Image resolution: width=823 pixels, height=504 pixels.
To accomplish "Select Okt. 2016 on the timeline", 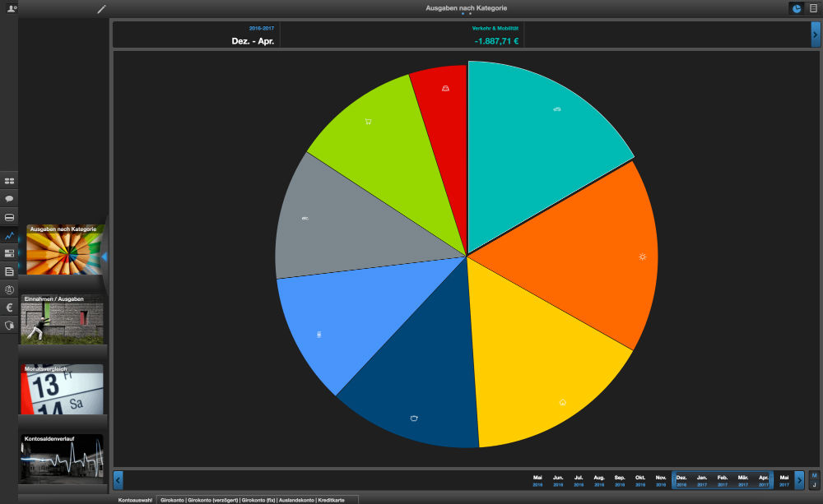I will tap(640, 481).
